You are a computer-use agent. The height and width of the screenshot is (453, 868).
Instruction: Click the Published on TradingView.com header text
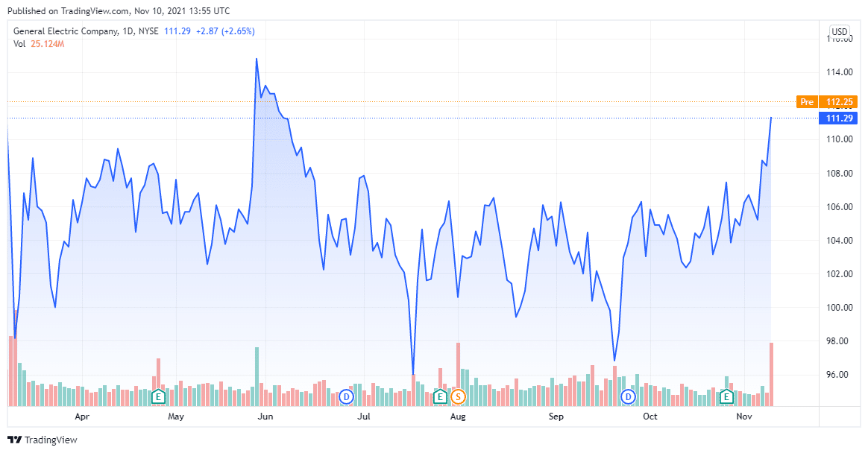(119, 11)
